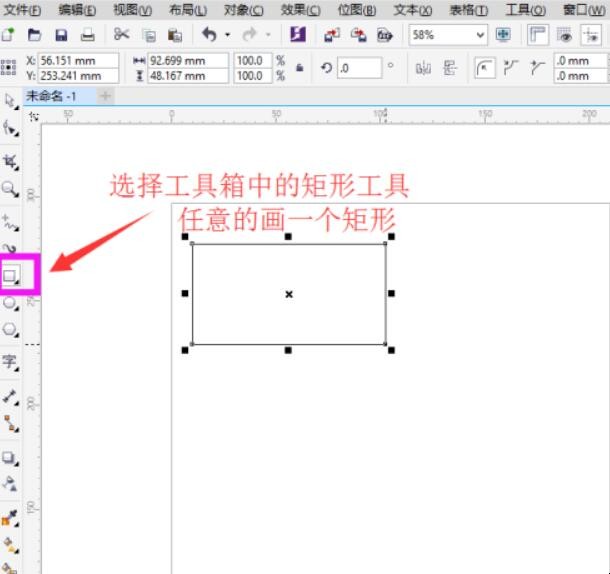Select the Crop tool
This screenshot has height=574, width=610.
tap(11, 159)
